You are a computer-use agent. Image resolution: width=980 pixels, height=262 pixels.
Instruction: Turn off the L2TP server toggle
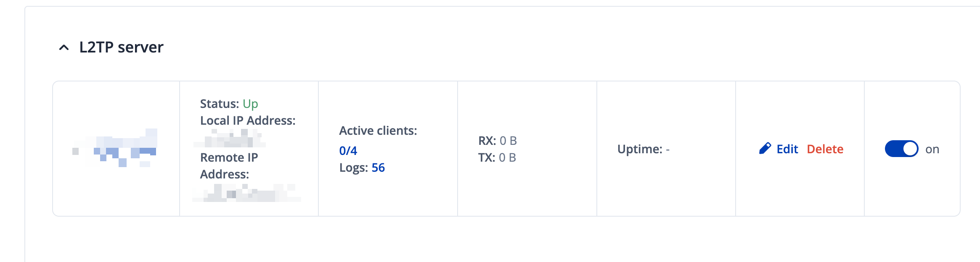901,149
